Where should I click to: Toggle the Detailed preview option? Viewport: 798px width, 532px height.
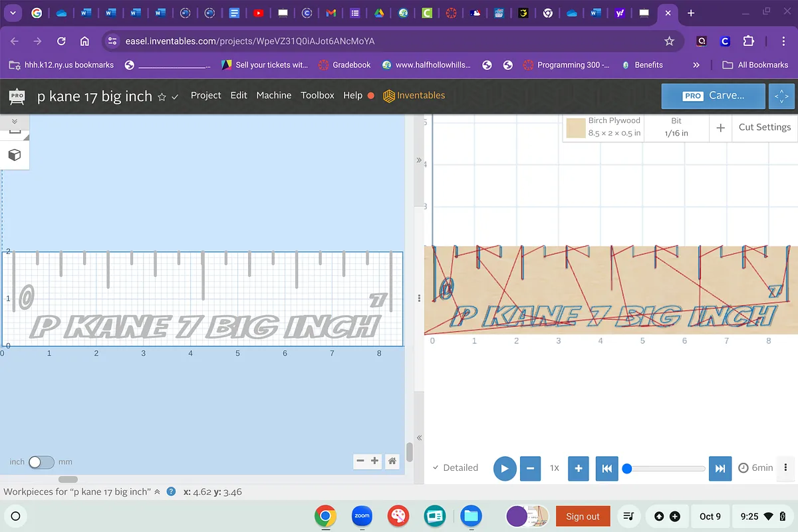tap(455, 467)
